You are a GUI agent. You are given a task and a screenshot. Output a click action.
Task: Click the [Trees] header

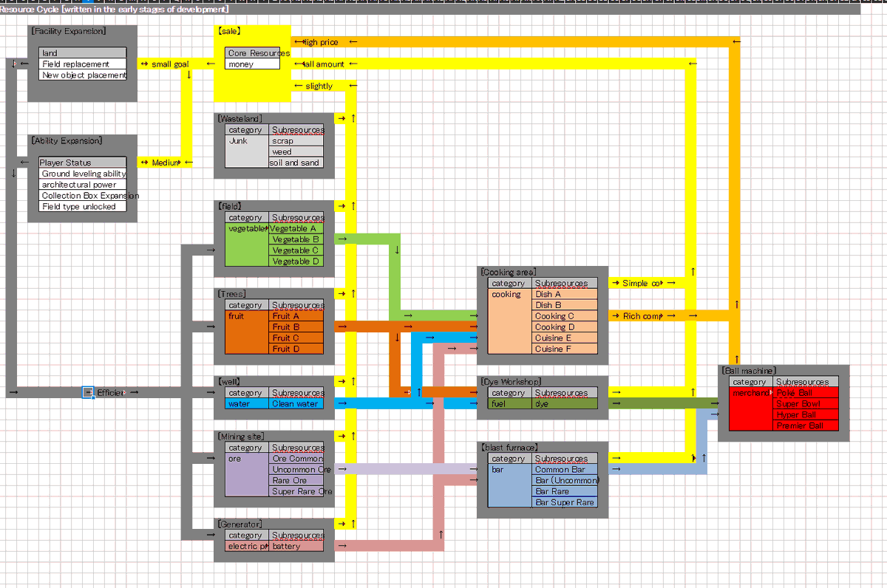pyautogui.click(x=232, y=294)
